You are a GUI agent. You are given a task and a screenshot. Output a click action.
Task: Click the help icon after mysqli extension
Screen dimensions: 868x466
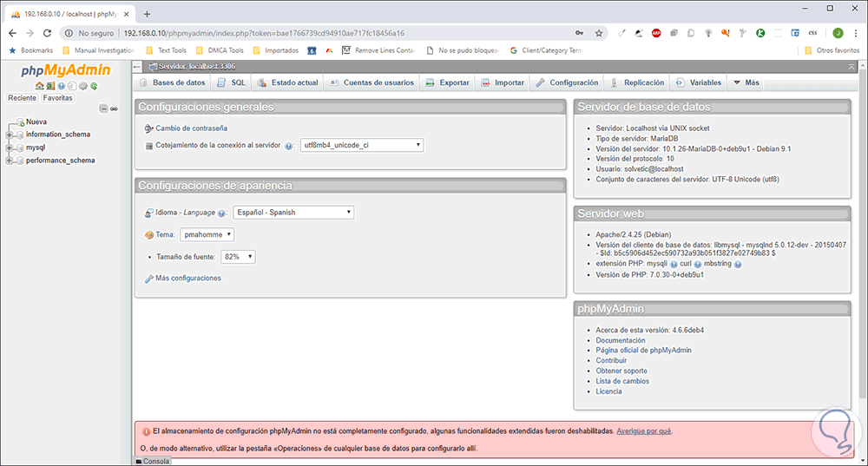[674, 265]
